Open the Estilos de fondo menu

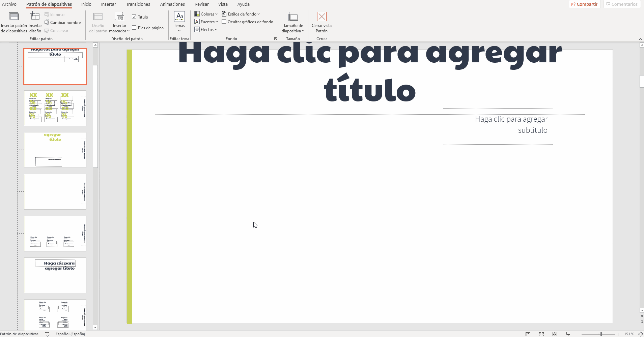point(241,14)
